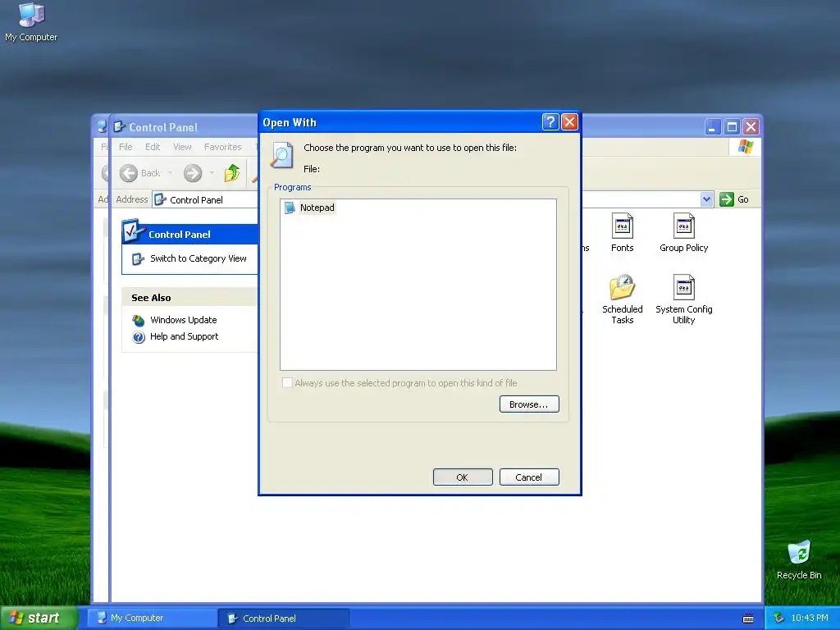This screenshot has width=840, height=630.
Task: Click the Open With help question-mark button
Action: coord(550,122)
